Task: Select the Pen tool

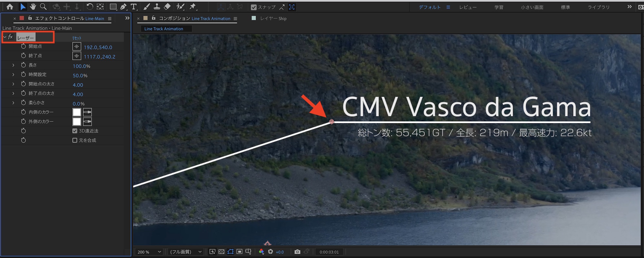Action: [123, 7]
